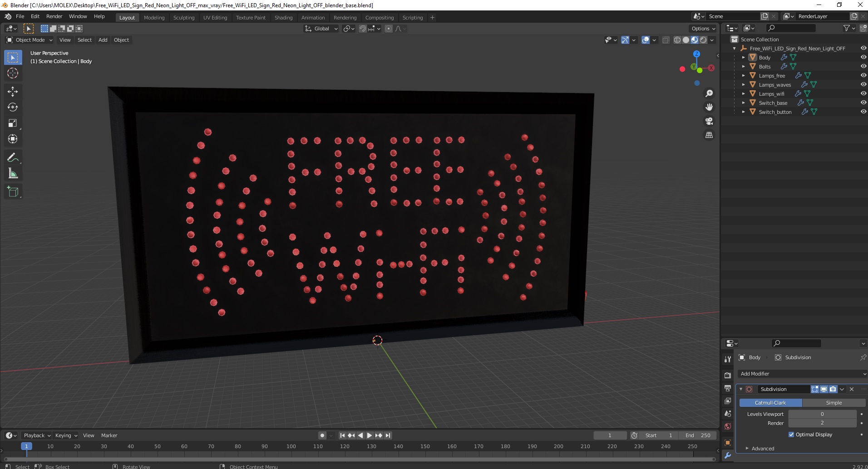
Task: Open Tool properties tab
Action: (728, 359)
